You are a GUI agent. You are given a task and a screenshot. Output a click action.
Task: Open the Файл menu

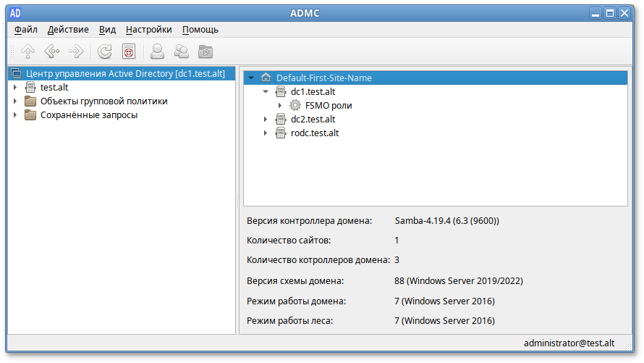tap(26, 30)
